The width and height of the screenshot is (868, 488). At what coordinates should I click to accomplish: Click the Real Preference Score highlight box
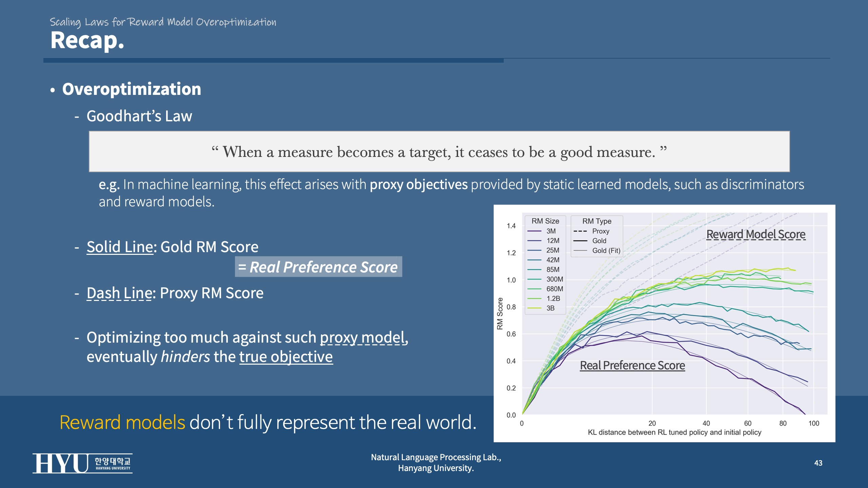point(318,267)
